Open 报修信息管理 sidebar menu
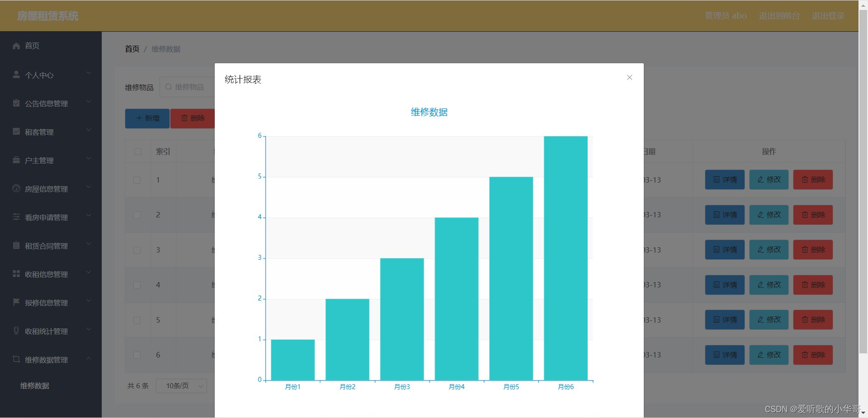Viewport: 868px width, 418px height. 51,303
